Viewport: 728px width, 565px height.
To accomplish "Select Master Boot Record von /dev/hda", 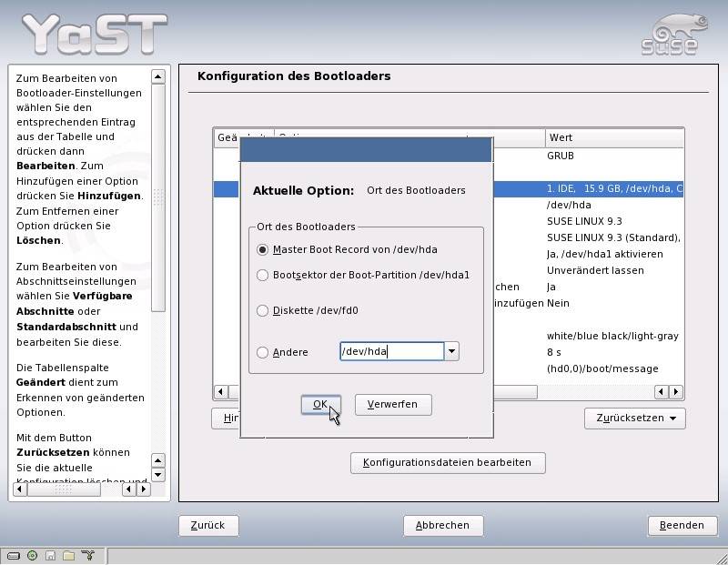I will 263,249.
